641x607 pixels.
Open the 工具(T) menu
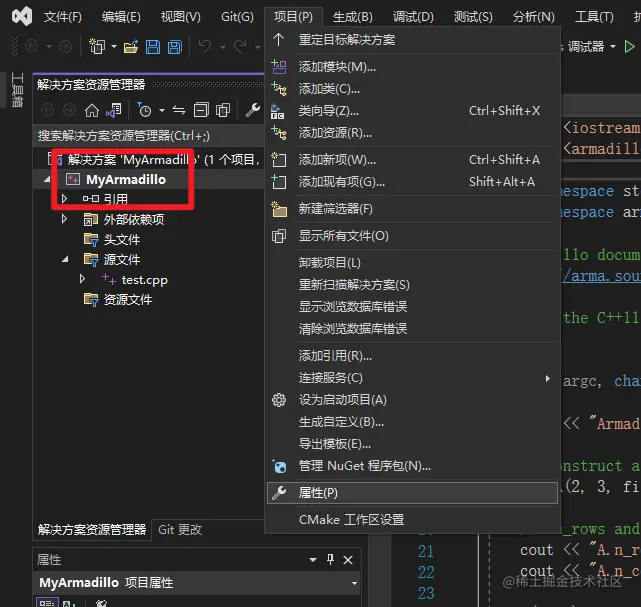594,17
